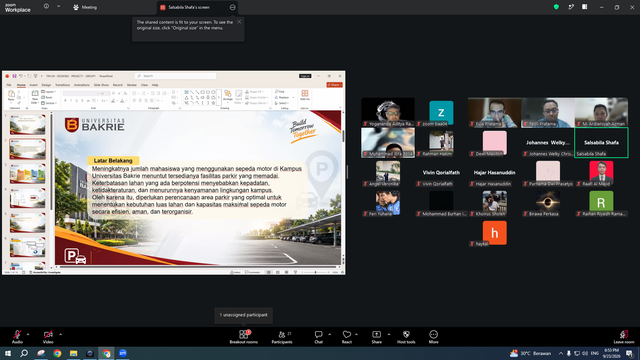Select Yogananda Aditya's video tile

coord(388,112)
